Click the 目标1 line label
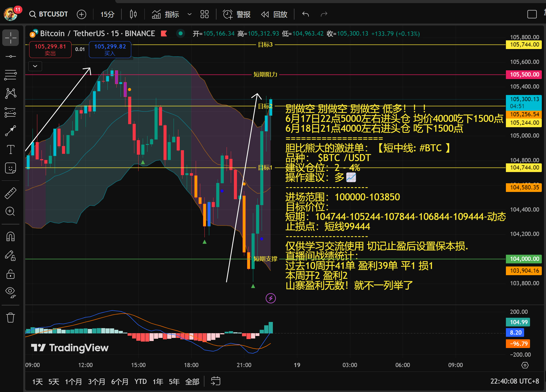 pyautogui.click(x=265, y=168)
